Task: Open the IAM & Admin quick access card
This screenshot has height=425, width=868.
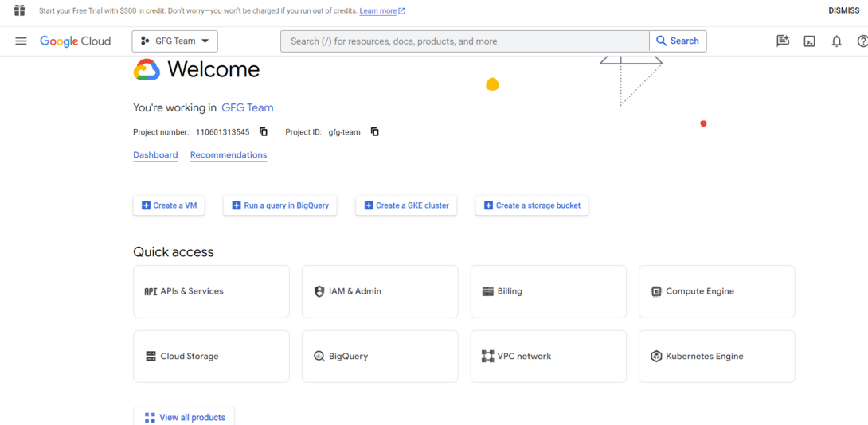Action: pyautogui.click(x=380, y=291)
